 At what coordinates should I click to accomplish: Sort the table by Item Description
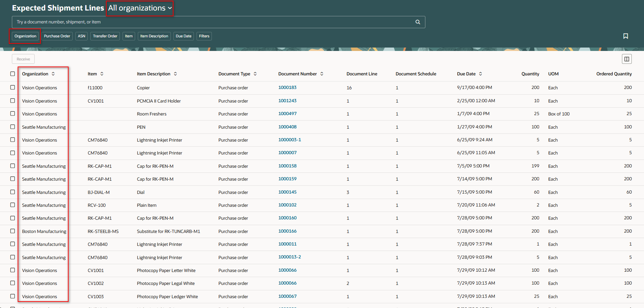(176, 74)
